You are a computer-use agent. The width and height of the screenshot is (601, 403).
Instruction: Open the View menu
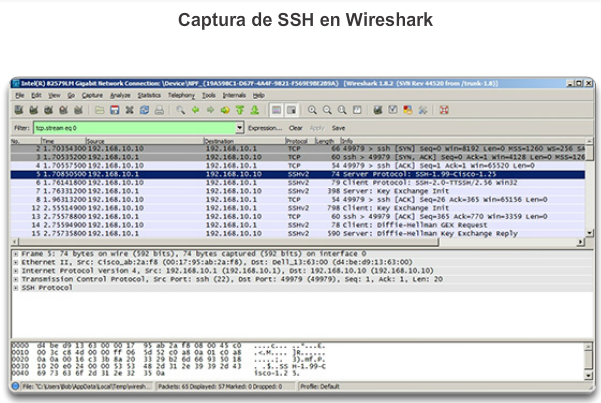54,95
